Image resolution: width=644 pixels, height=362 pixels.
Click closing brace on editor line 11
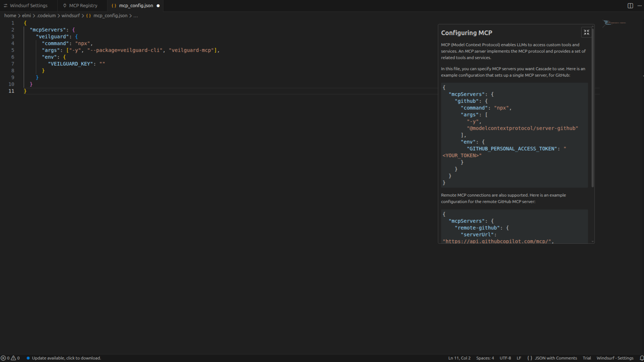coord(25,91)
